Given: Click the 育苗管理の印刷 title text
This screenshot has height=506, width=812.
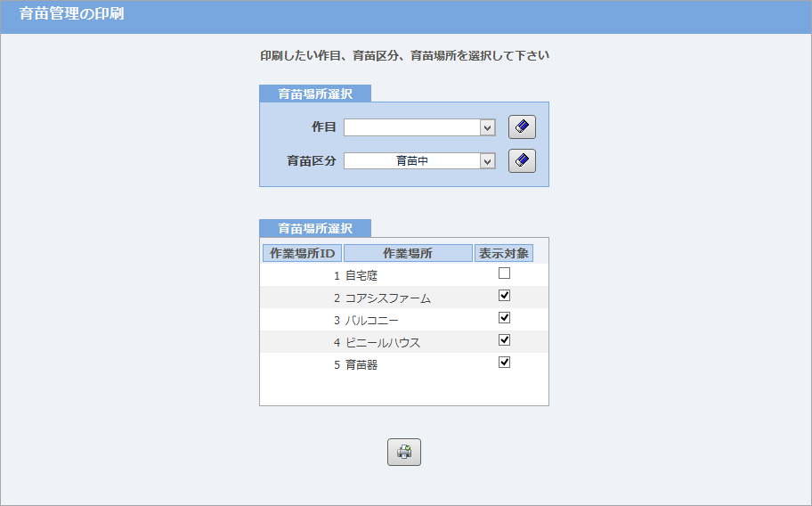Looking at the screenshot, I should (71, 13).
